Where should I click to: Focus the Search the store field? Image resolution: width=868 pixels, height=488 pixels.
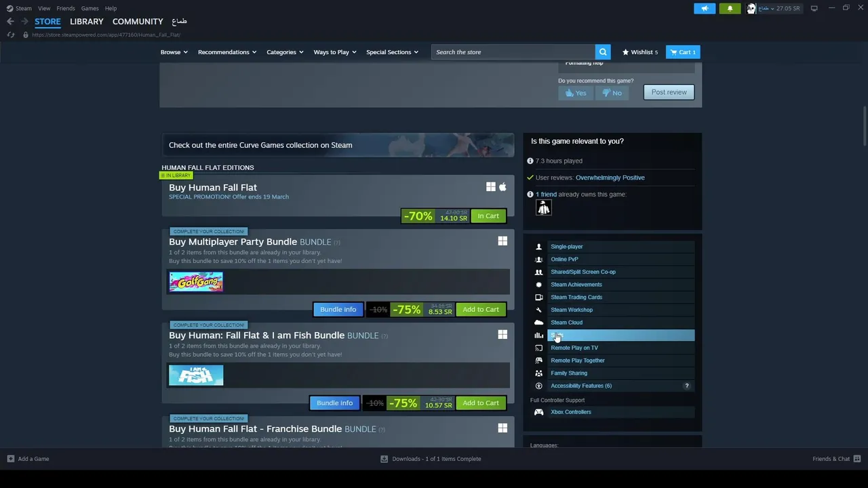click(513, 52)
